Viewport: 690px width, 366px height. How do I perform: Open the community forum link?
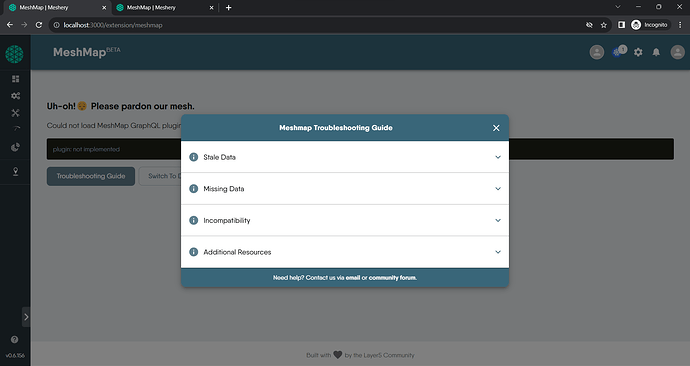tap(393, 278)
